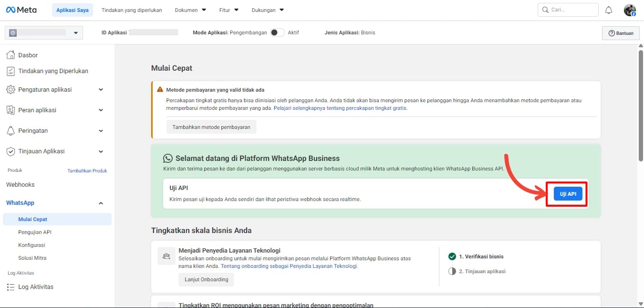
Task: Click Tindakan yang Diperlukan checklist icon
Action: pyautogui.click(x=10, y=71)
